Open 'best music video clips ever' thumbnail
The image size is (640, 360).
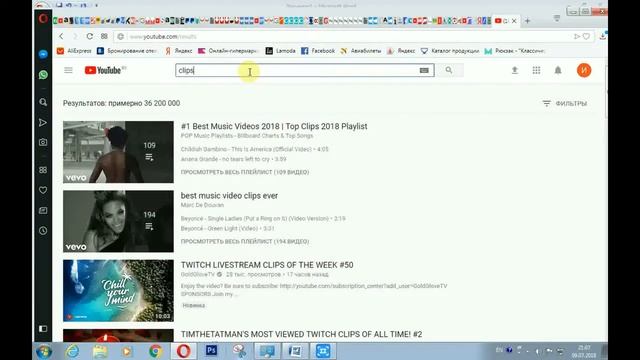[x=118, y=221]
